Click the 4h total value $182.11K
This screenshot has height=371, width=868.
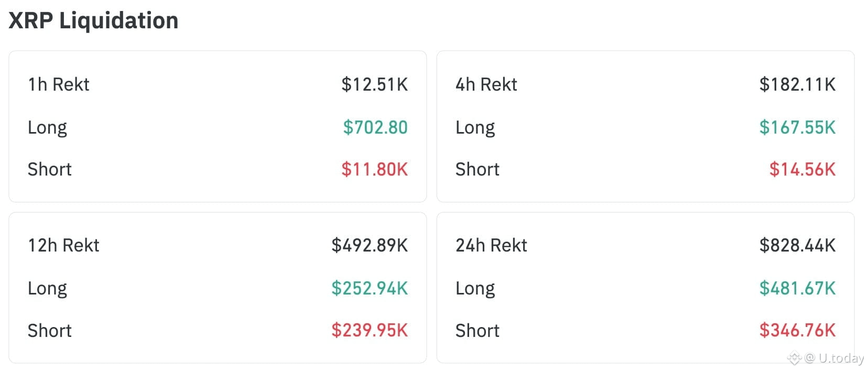797,84
